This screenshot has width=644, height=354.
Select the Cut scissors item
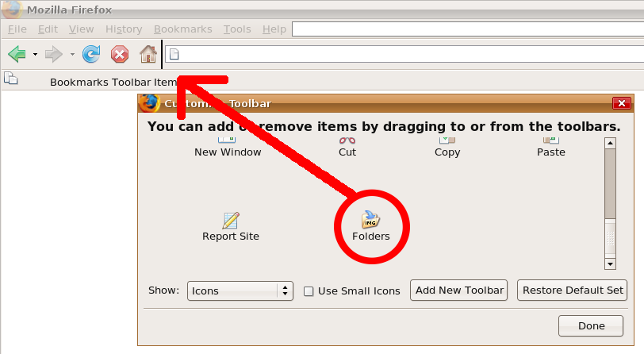tap(347, 147)
